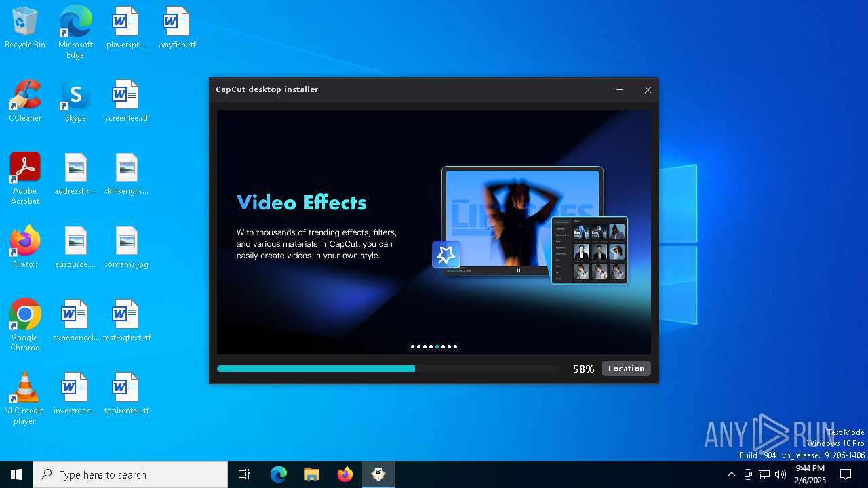This screenshot has height=488, width=868.
Task: Launch Microsoft Edge from the desktop shortcut
Action: 75,32
